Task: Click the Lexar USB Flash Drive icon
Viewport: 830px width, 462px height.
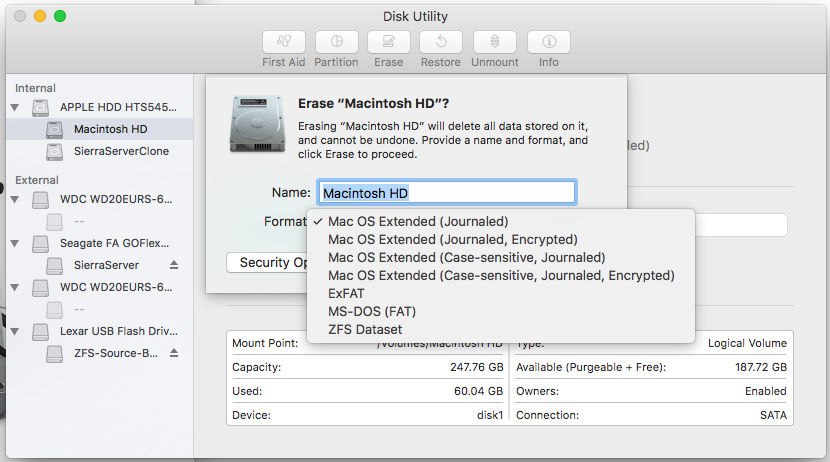Action: coord(40,332)
